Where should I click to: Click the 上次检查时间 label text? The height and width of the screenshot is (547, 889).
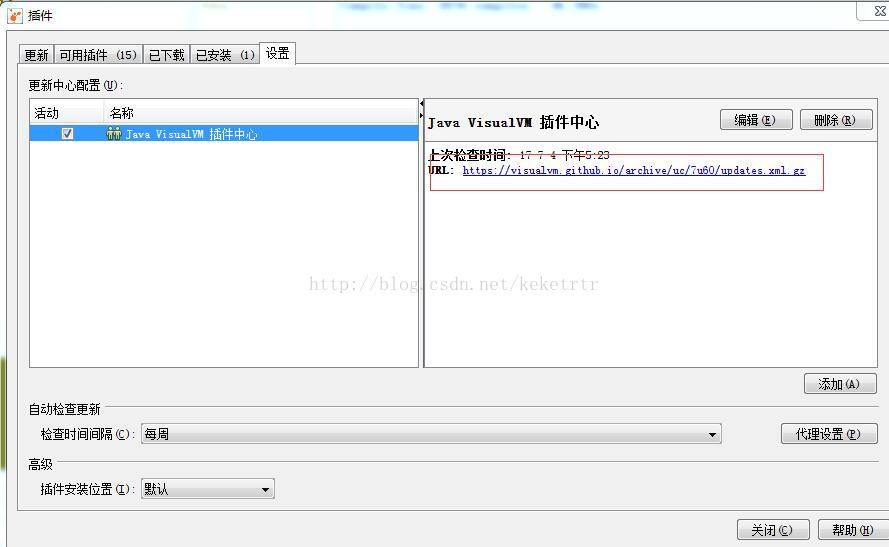pos(469,155)
